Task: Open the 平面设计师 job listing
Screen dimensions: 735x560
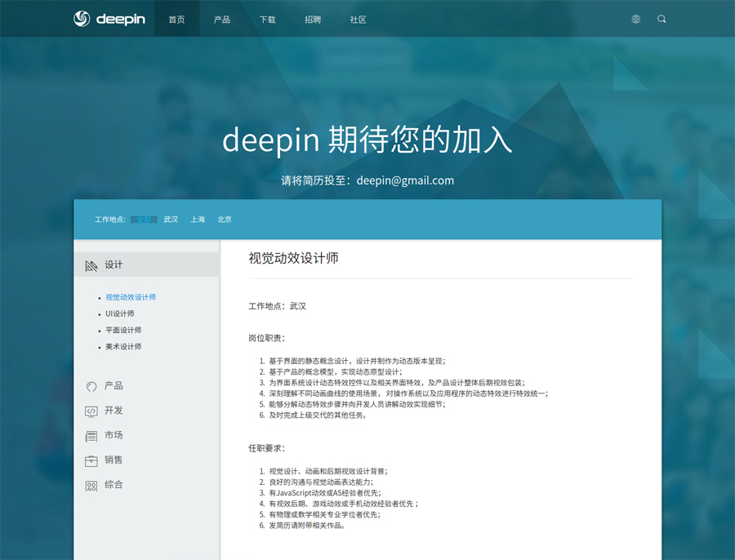Action: [123, 330]
